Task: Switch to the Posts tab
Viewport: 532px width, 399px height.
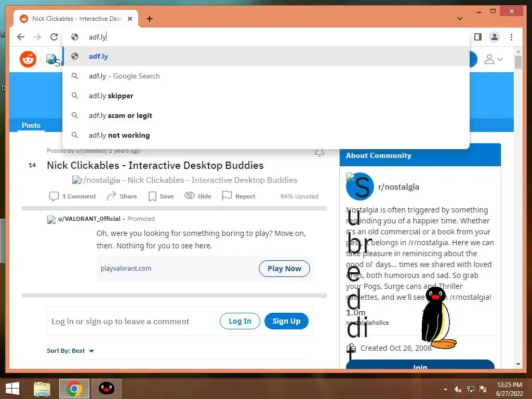Action: tap(31, 125)
